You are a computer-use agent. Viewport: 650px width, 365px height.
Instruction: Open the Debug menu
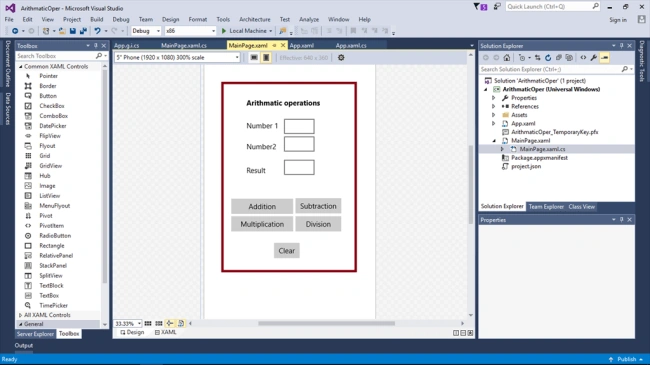(121, 19)
